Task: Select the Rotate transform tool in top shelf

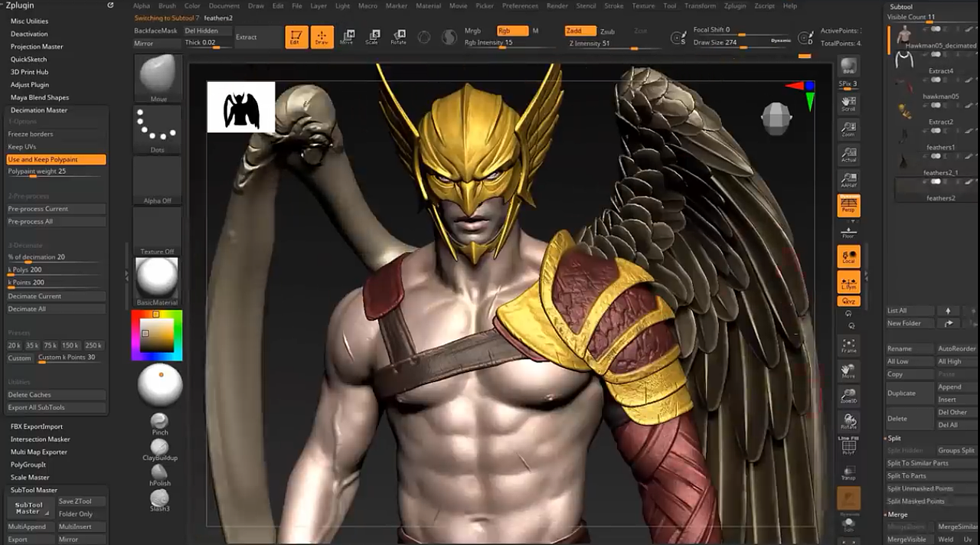Action: pos(398,37)
